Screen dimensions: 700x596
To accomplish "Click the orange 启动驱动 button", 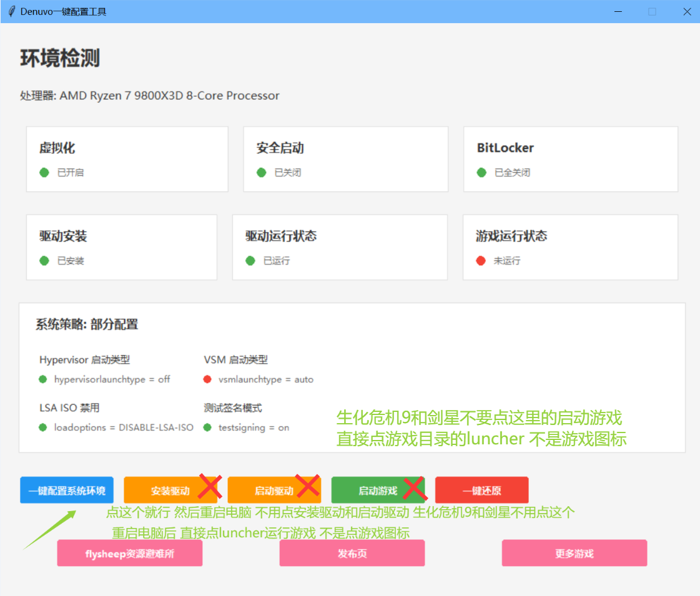I will tap(274, 491).
